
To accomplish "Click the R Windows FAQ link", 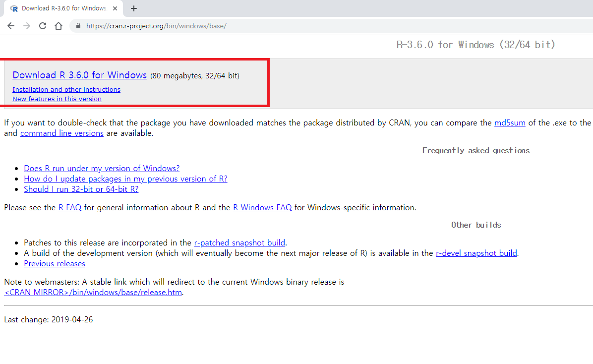I will tap(262, 207).
